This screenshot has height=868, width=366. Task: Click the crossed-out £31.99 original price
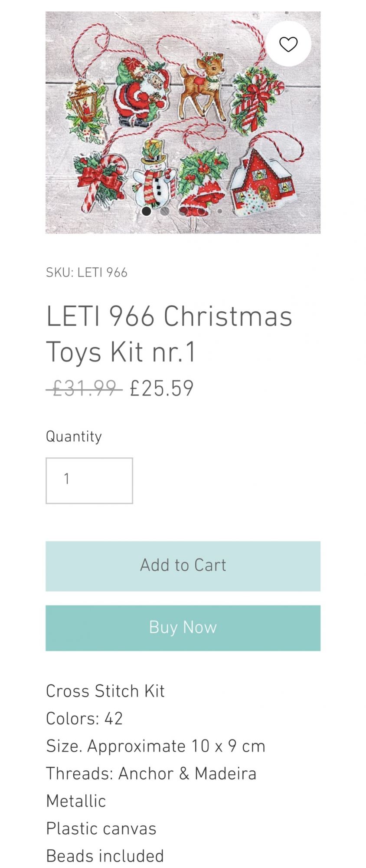pyautogui.click(x=84, y=388)
